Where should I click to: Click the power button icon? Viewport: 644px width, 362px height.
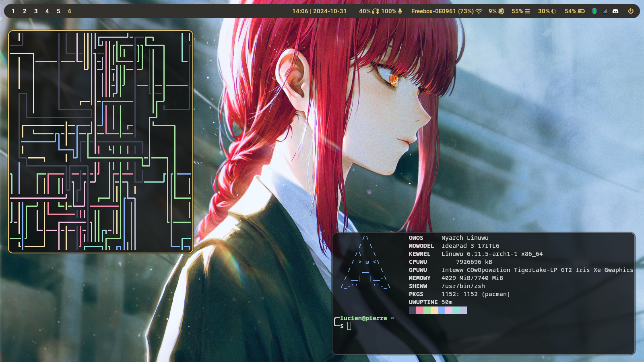pyautogui.click(x=631, y=11)
